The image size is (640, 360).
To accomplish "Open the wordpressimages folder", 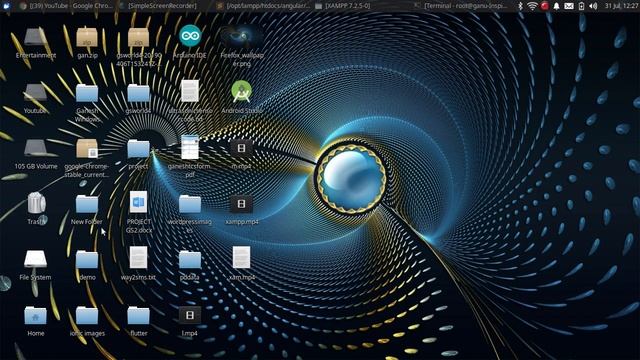I will point(190,204).
